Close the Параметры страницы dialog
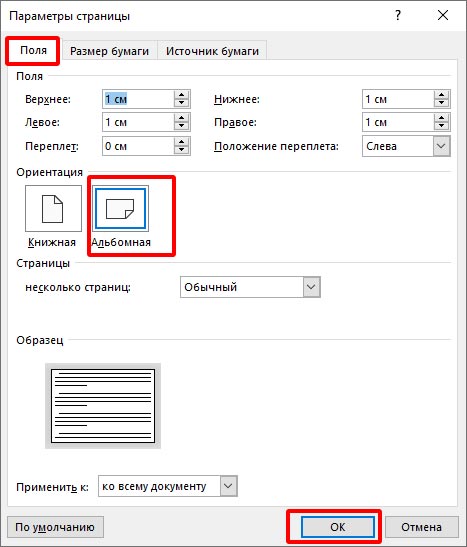Screen dimensions: 467x547 pos(443,15)
